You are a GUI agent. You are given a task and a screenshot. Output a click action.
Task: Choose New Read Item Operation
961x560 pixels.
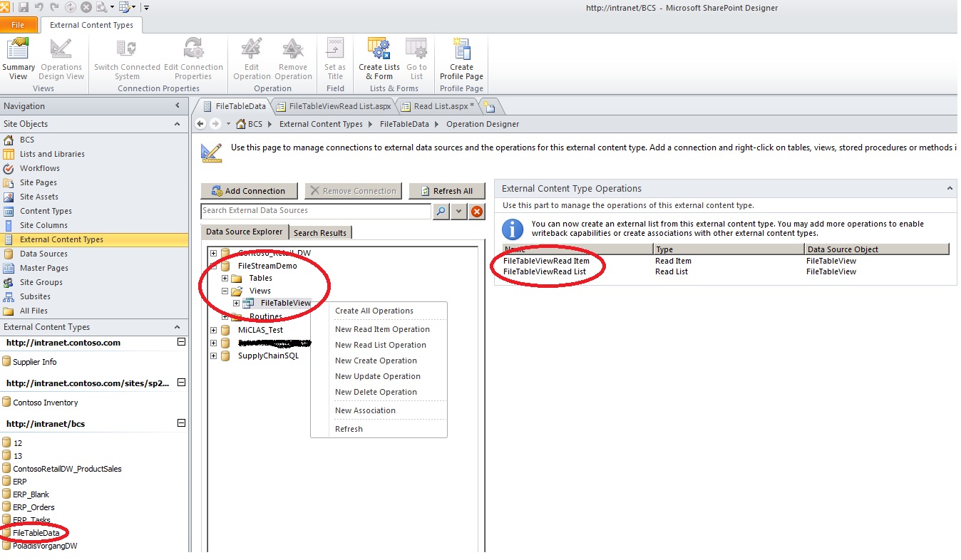pos(382,329)
